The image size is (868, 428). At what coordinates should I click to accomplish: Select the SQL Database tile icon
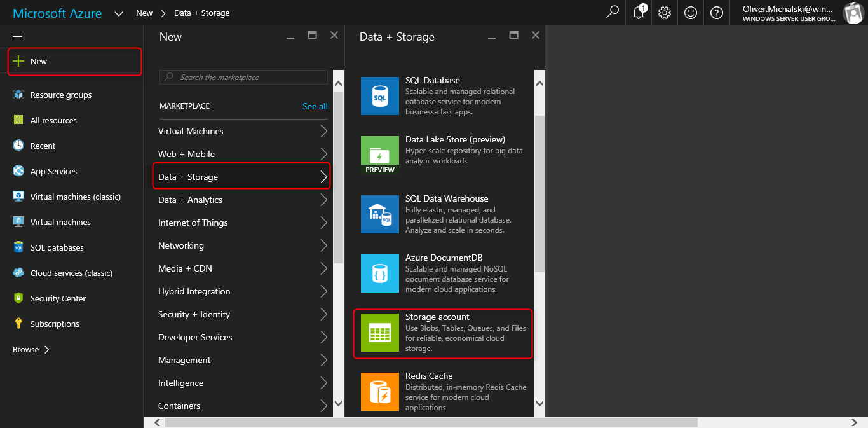(380, 96)
